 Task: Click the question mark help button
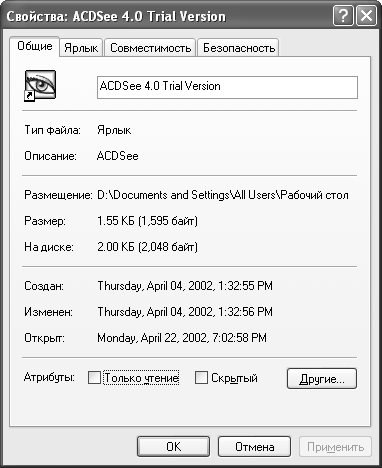pos(343,16)
